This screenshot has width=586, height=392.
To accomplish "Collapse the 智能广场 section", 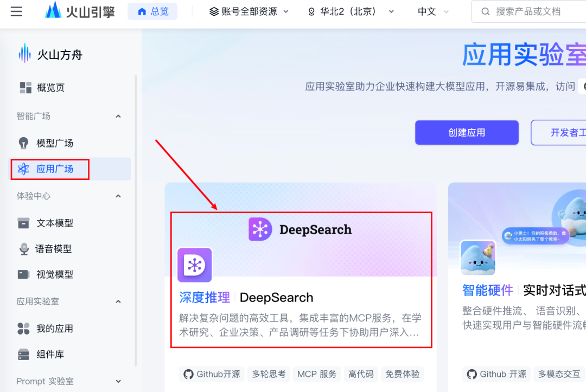I will 118,116.
